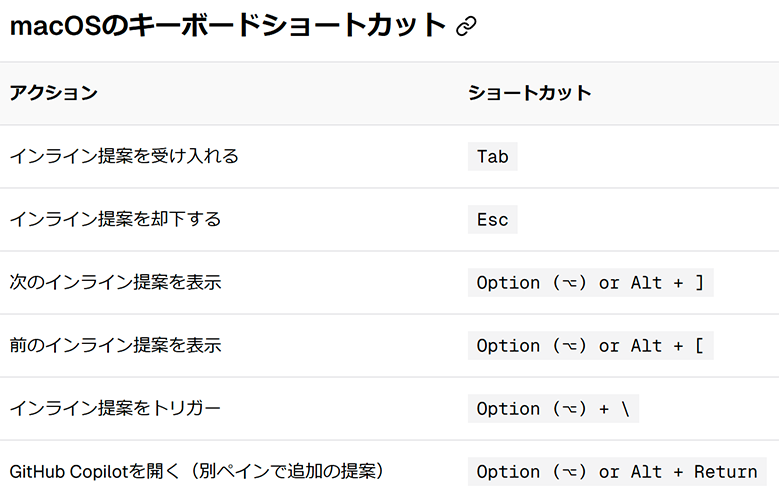Click the ⌥ symbol in the Return shortcut
Image resolution: width=779 pixels, height=502 pixels.
click(569, 472)
